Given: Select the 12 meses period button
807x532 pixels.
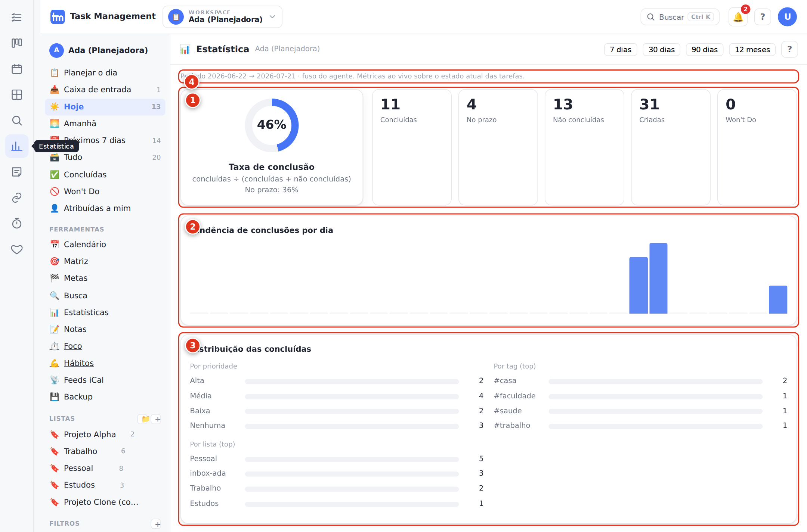Looking at the screenshot, I should pyautogui.click(x=752, y=50).
